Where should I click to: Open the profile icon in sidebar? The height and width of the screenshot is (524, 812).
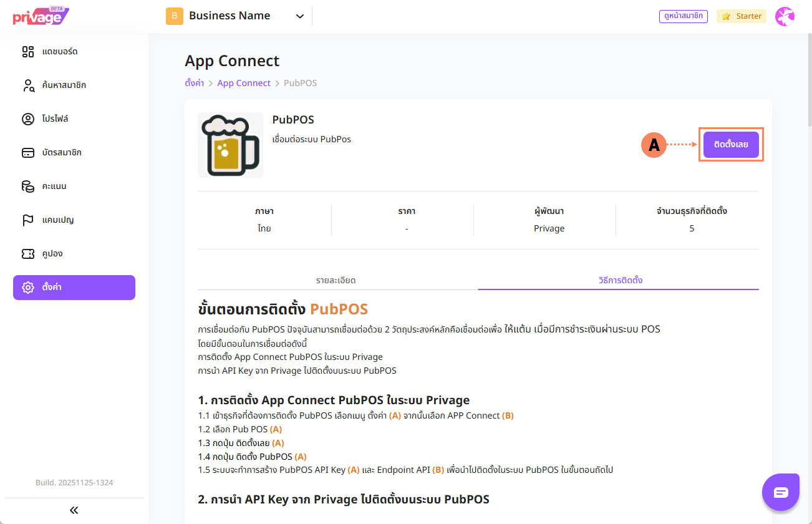coord(28,119)
